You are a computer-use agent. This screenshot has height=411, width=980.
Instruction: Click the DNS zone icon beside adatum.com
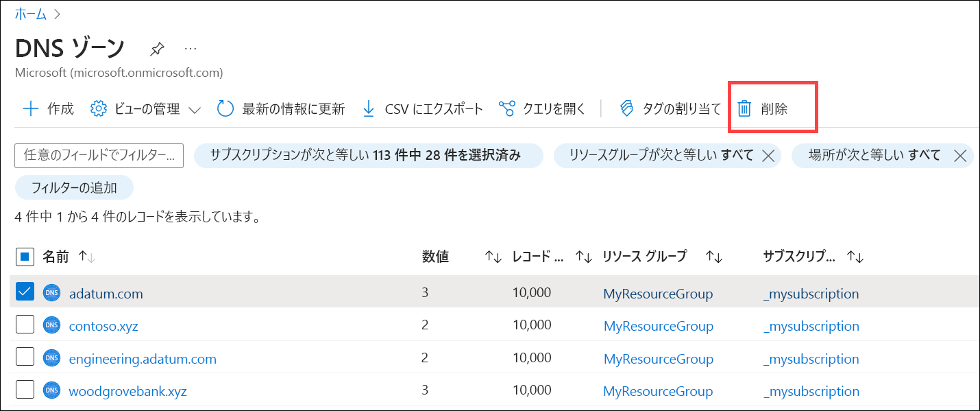[x=51, y=292]
